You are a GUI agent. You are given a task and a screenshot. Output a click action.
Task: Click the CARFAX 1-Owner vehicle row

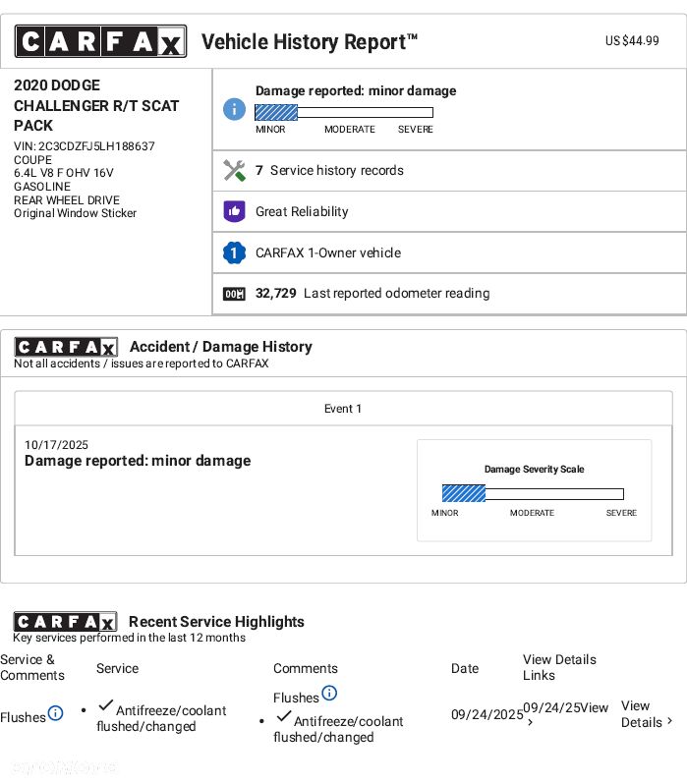coord(449,252)
